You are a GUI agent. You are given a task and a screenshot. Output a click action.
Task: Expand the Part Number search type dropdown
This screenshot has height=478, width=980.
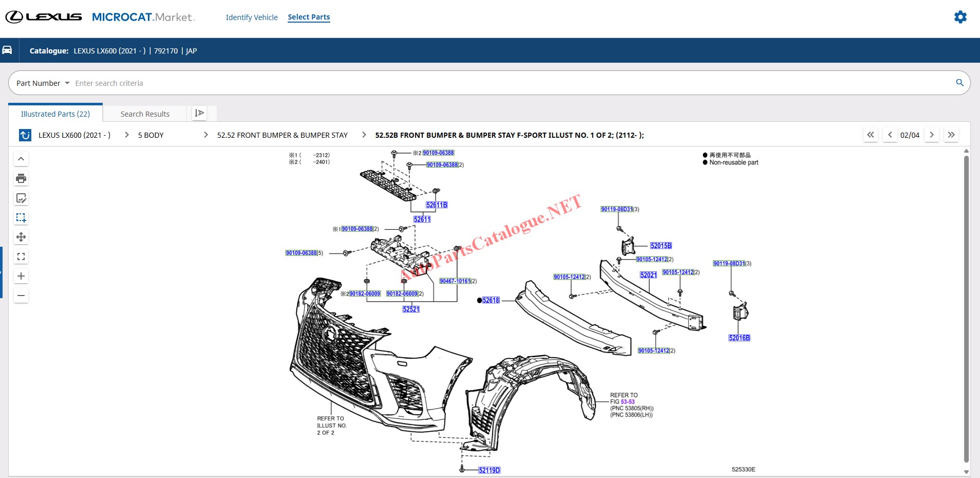coord(43,83)
